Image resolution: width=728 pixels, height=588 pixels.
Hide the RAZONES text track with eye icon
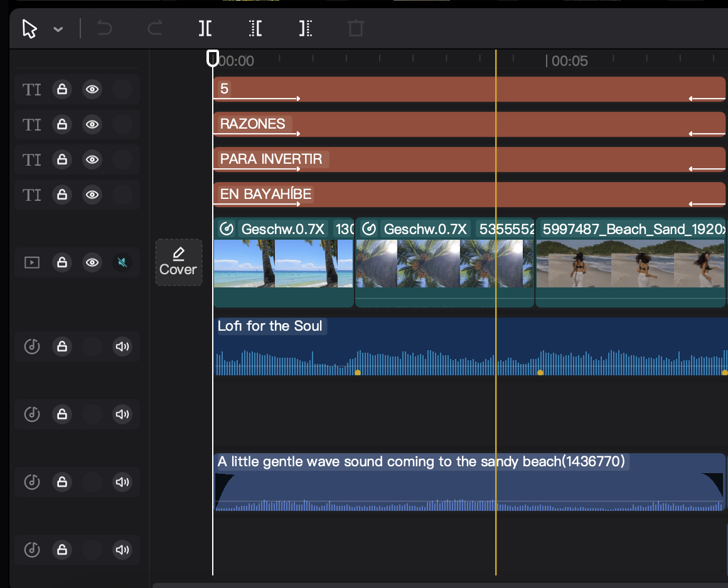93,125
